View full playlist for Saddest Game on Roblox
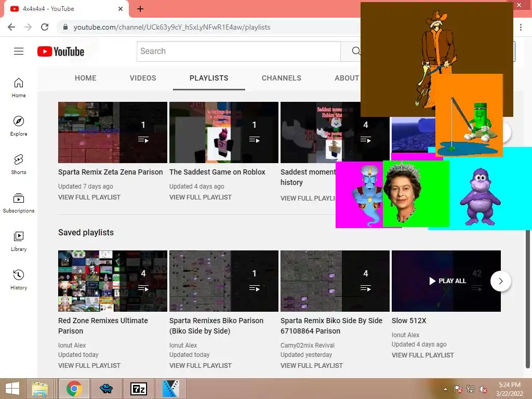The width and height of the screenshot is (532, 399). [x=201, y=197]
